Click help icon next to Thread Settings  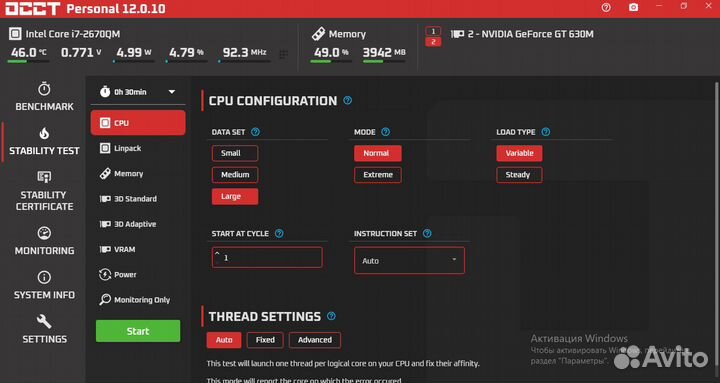pyautogui.click(x=331, y=316)
